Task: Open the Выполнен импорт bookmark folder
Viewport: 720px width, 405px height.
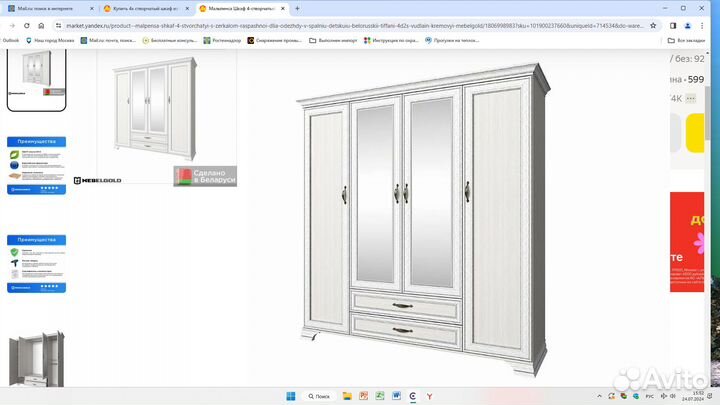Action: (x=335, y=40)
